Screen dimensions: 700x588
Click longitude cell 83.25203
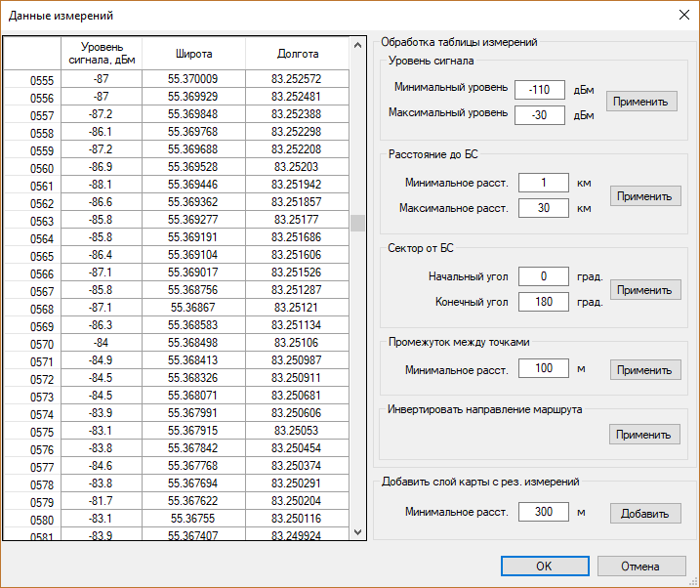coord(298,167)
